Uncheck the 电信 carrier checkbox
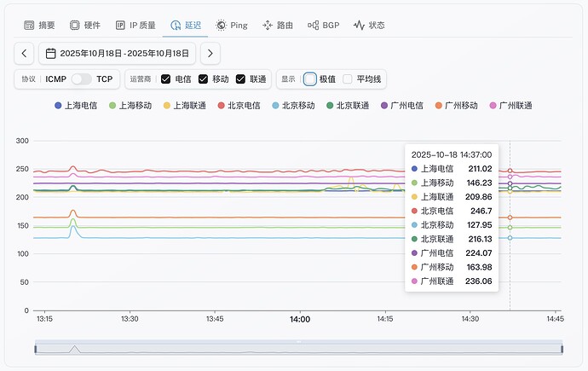The width and height of the screenshot is (588, 371). (x=165, y=79)
